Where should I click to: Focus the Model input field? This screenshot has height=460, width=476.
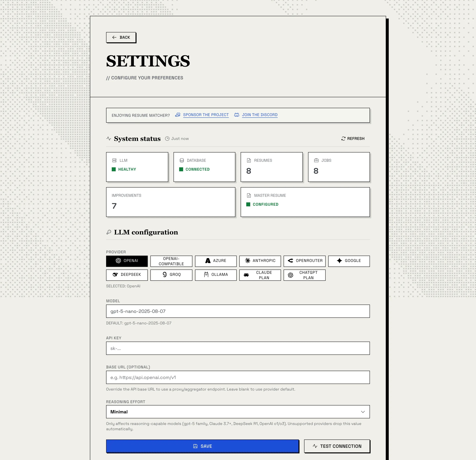click(x=238, y=311)
